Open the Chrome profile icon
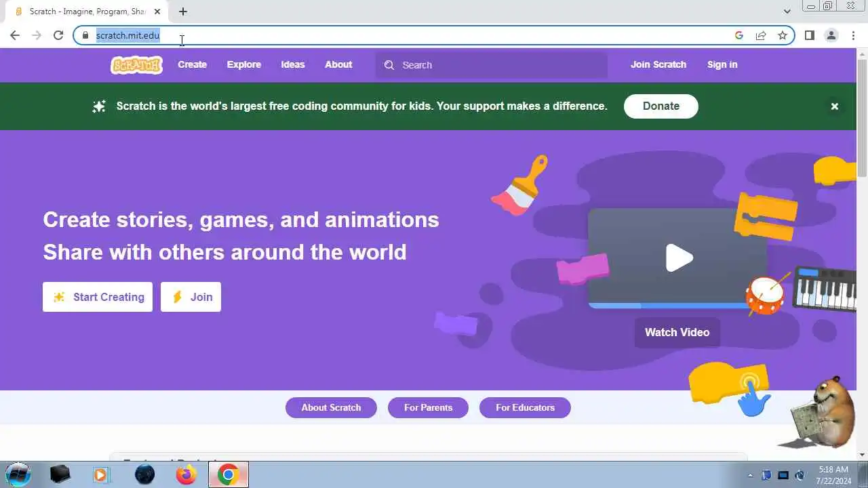 831,35
